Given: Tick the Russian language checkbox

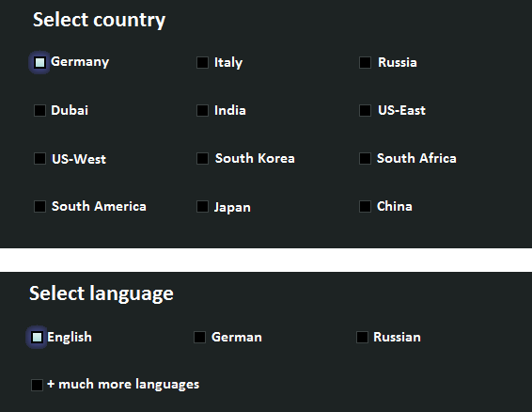Looking at the screenshot, I should [x=362, y=338].
